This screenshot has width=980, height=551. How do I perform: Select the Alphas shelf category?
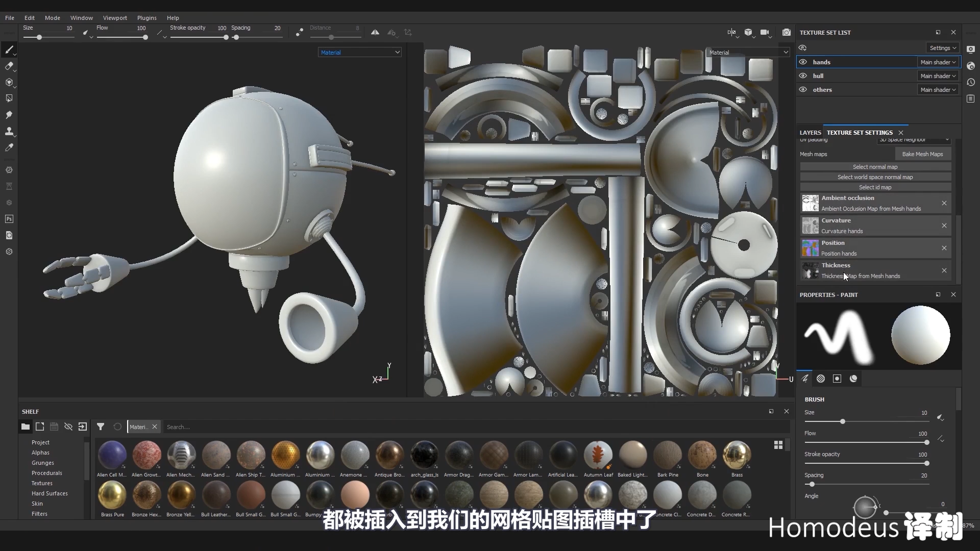[40, 453]
